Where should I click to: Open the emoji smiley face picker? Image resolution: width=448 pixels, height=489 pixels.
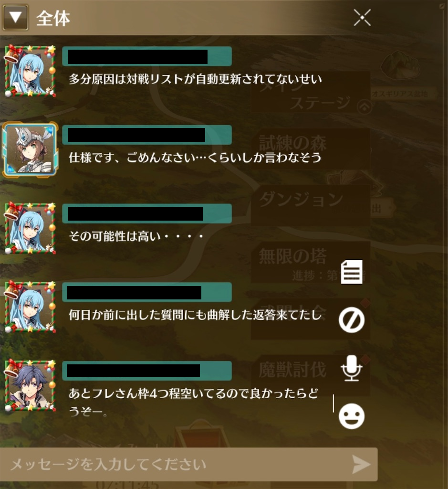352,416
